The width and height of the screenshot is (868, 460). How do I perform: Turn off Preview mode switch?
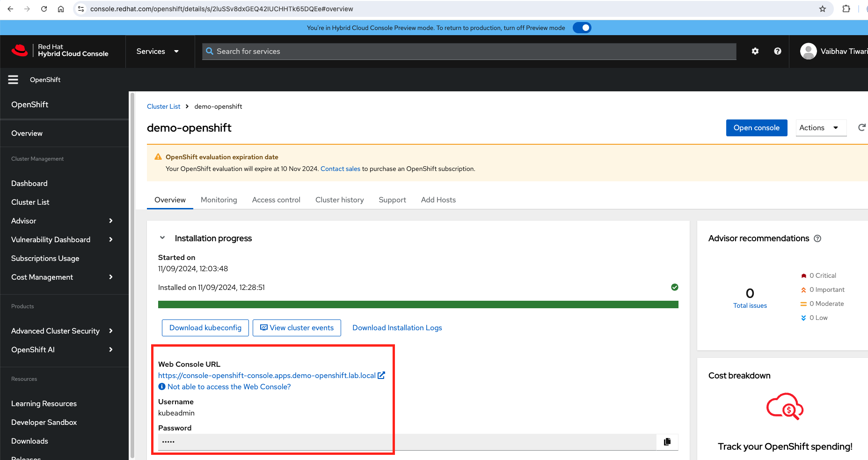click(x=582, y=28)
